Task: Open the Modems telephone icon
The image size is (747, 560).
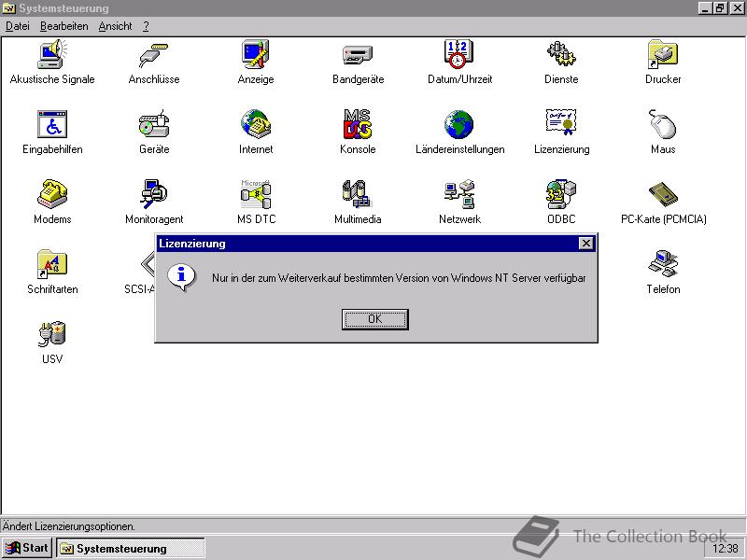Action: point(52,194)
